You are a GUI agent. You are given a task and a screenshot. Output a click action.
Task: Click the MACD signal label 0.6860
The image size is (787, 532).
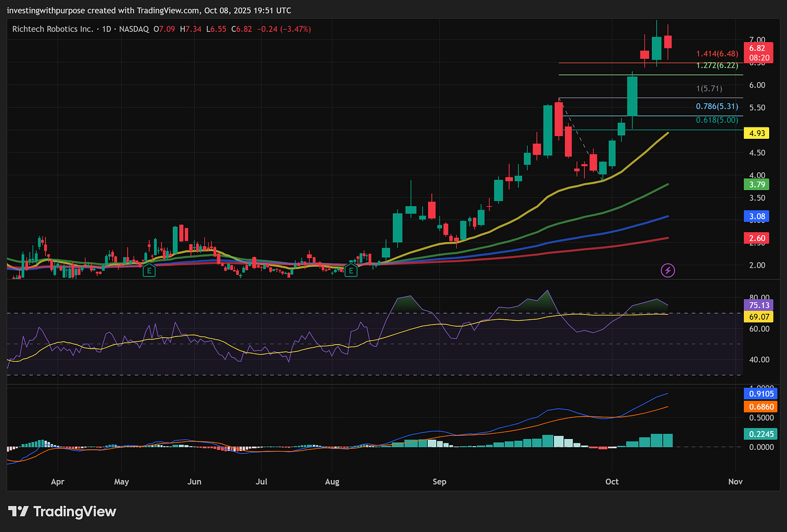pyautogui.click(x=761, y=407)
